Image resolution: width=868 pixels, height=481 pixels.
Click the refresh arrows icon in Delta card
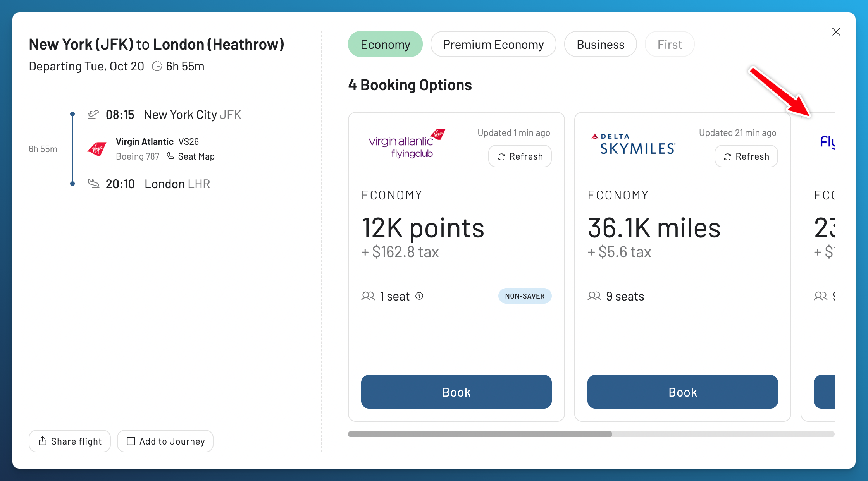(x=728, y=156)
